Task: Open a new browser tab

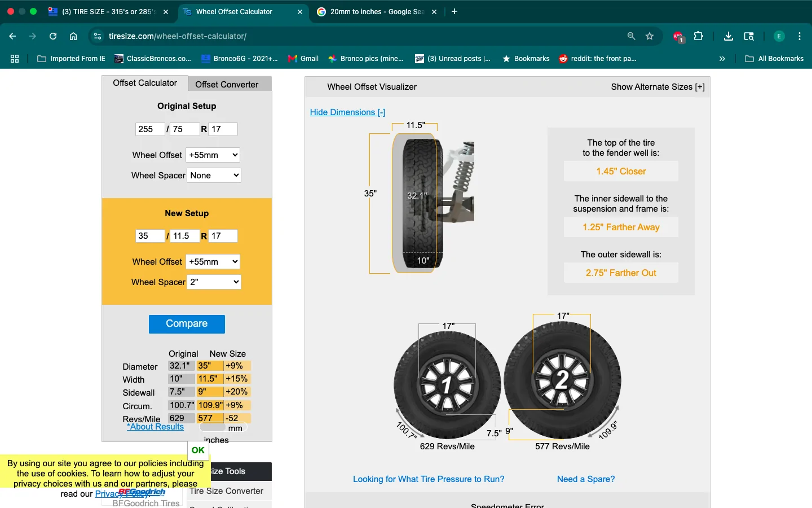Action: coord(454,11)
